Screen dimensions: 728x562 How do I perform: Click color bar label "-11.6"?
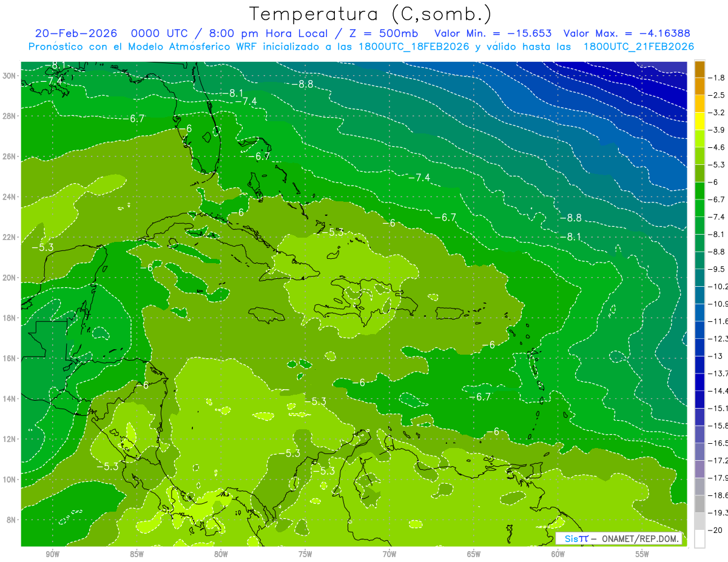718,321
